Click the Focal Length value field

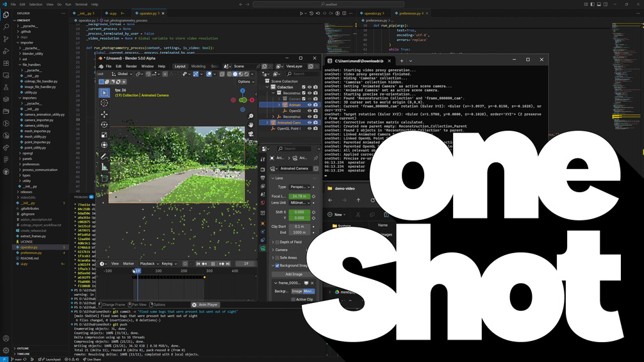(x=299, y=196)
